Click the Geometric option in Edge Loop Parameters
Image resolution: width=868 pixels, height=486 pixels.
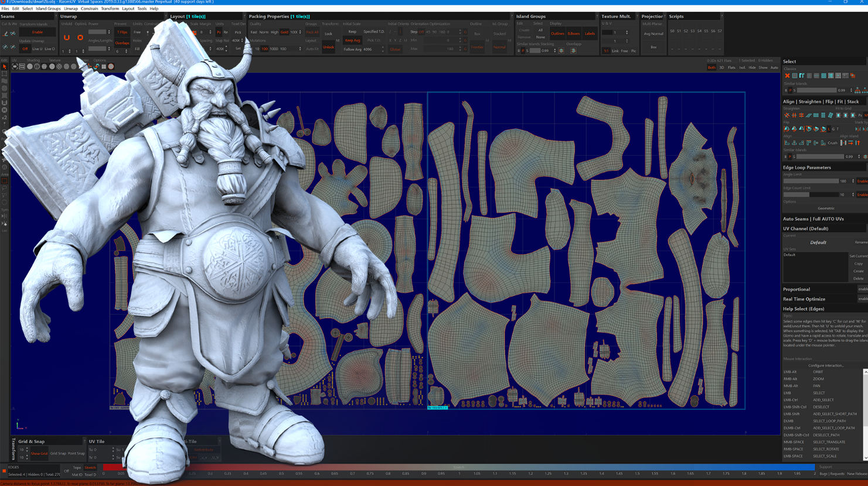click(x=826, y=208)
